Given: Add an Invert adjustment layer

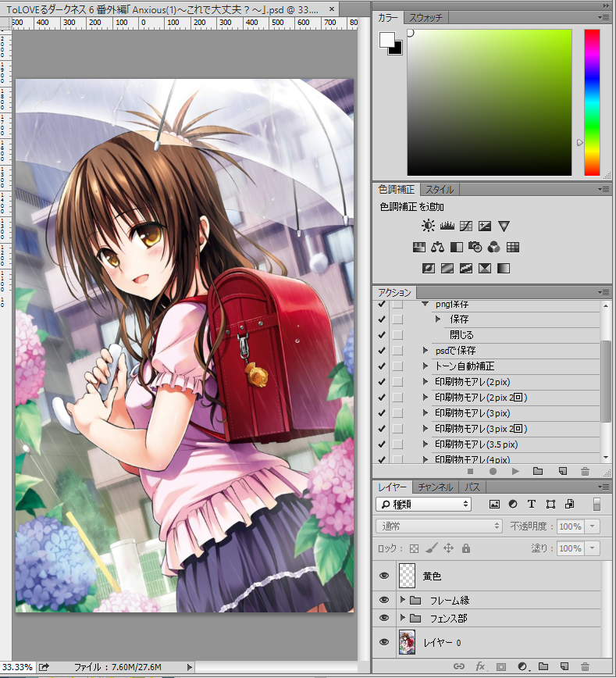Looking at the screenshot, I should 429,269.
